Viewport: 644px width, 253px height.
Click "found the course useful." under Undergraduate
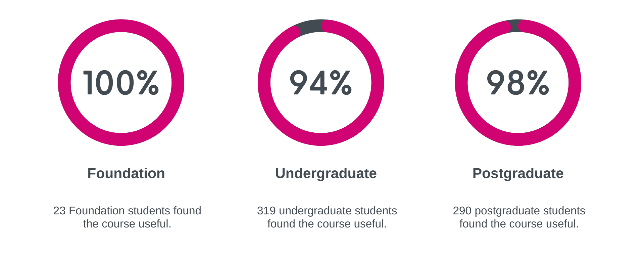click(x=327, y=224)
